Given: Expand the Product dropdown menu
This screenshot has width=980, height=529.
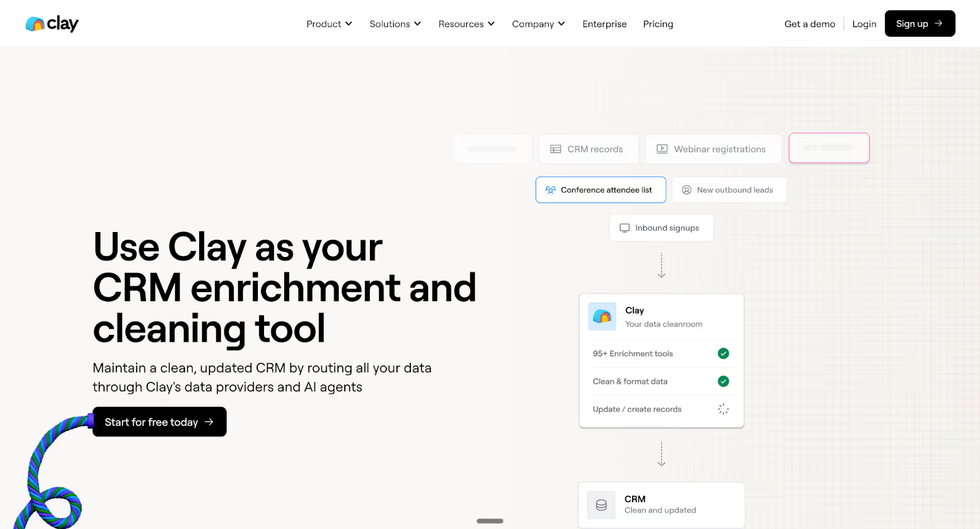Looking at the screenshot, I should point(330,24).
